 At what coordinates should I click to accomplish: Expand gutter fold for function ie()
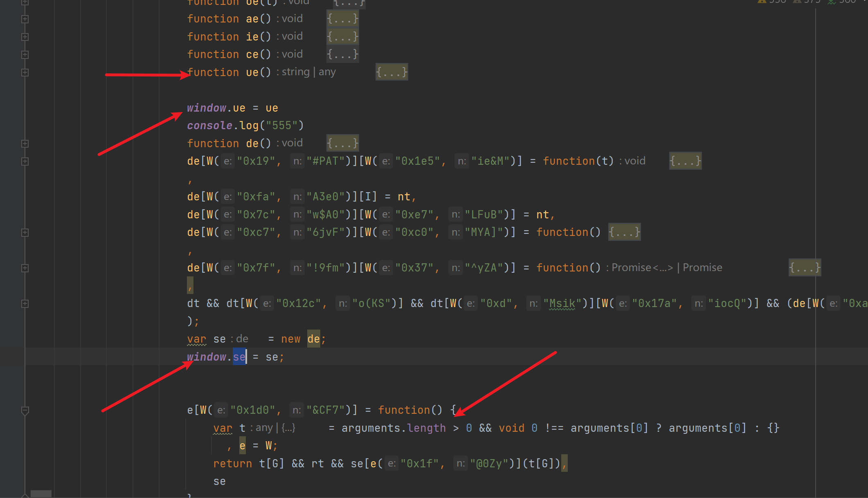(x=25, y=37)
